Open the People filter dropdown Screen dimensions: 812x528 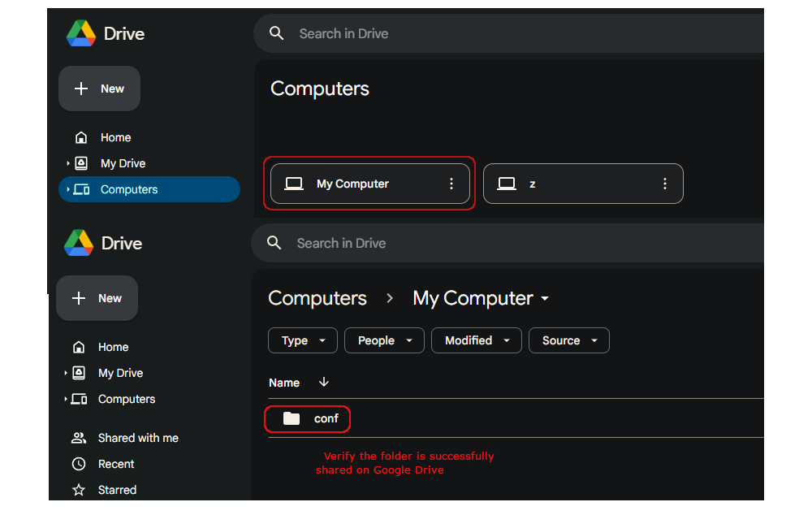pyautogui.click(x=384, y=340)
